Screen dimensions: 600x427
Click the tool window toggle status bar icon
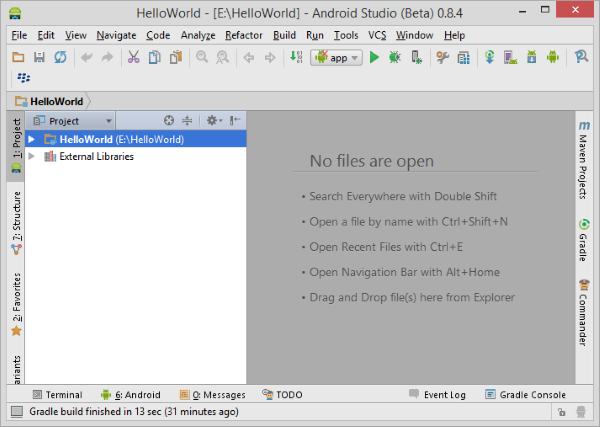pyautogui.click(x=16, y=411)
